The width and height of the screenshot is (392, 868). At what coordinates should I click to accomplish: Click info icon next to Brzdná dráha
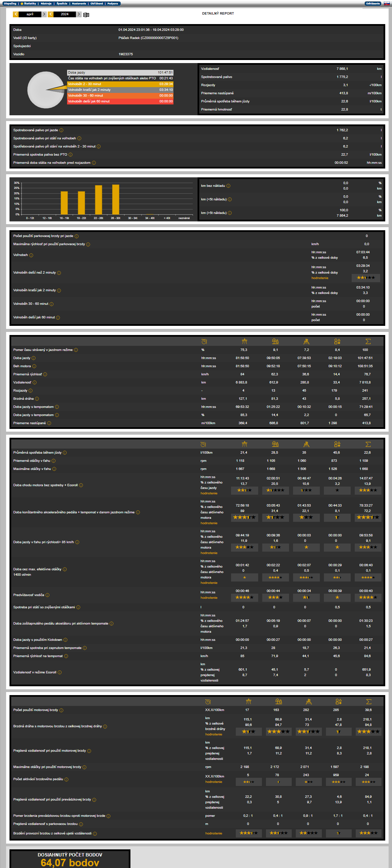coord(37,399)
